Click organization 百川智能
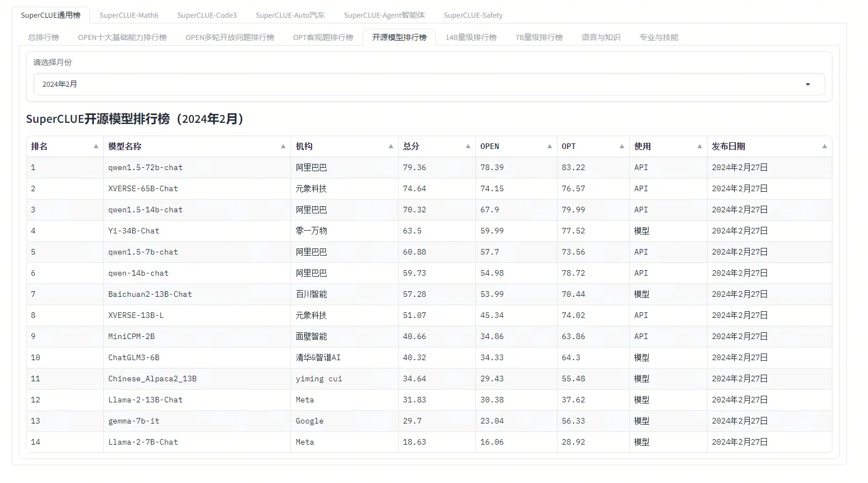This screenshot has width=868, height=483. [x=311, y=294]
